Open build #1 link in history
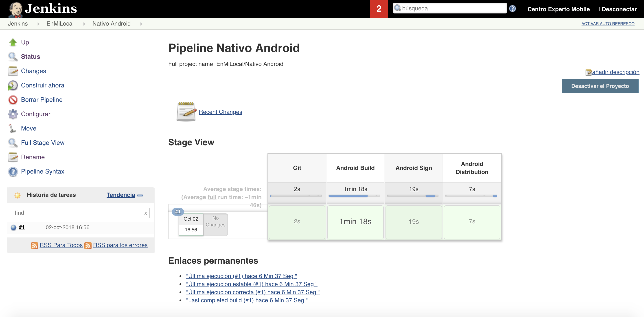 [x=22, y=227]
